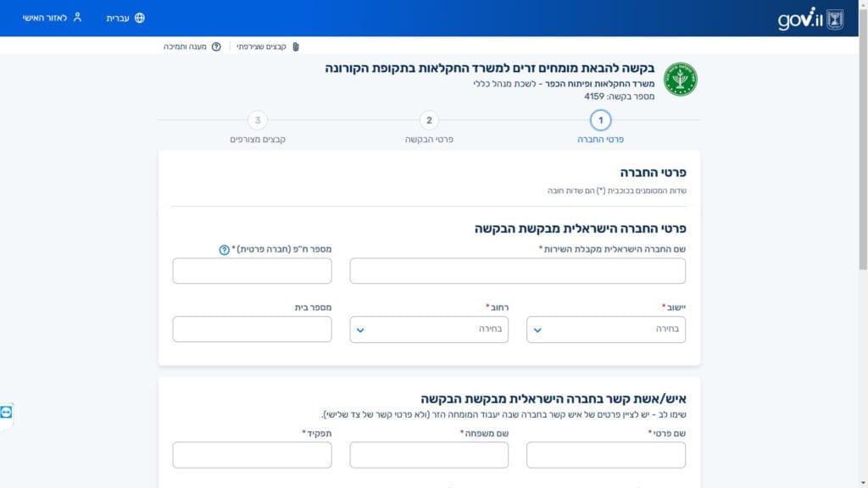The image size is (868, 488).
Task: Open the יישוב dropdown
Action: click(x=605, y=330)
